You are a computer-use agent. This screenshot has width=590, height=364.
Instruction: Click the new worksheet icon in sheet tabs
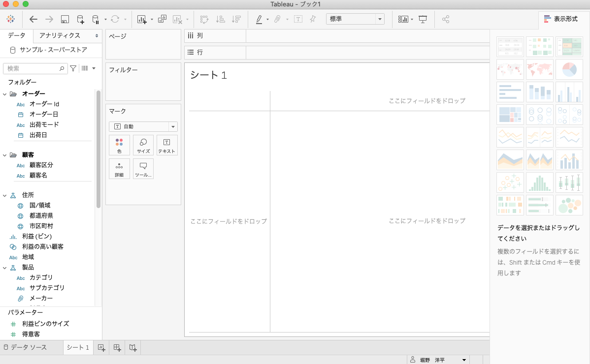click(101, 348)
